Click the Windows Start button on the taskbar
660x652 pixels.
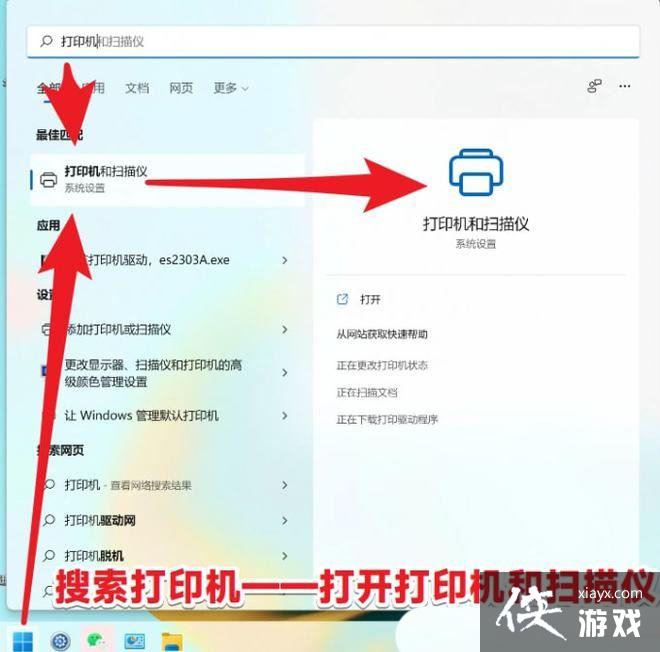(23, 641)
